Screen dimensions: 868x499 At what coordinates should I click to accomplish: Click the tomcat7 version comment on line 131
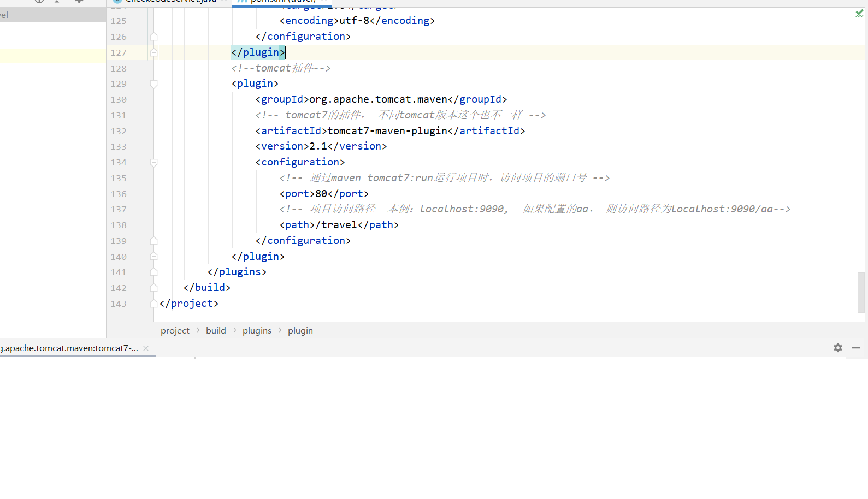400,115
